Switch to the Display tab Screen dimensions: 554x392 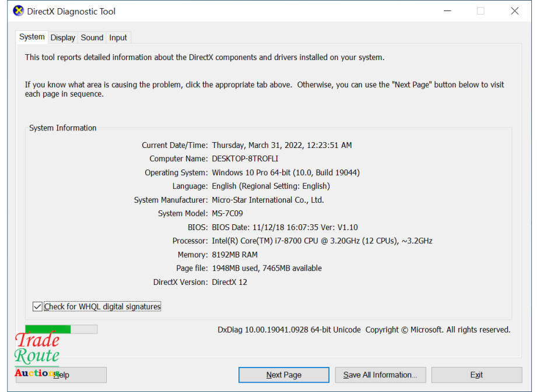coord(62,38)
